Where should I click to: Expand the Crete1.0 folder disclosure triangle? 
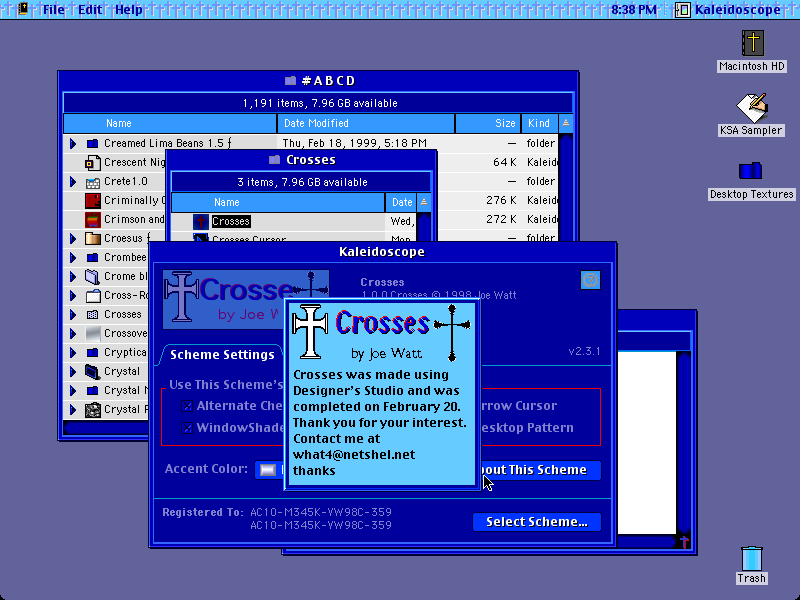73,182
